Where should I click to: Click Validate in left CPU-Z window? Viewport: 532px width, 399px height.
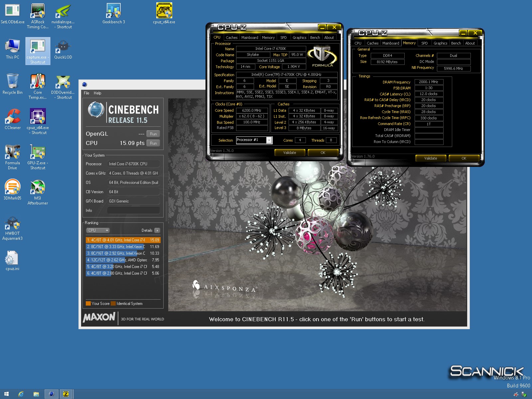[x=290, y=153]
